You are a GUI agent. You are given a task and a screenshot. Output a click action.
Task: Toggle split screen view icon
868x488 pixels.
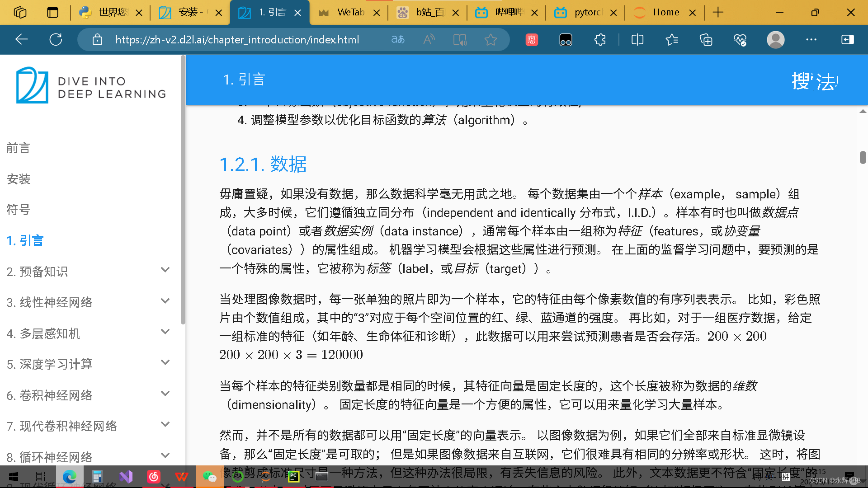(x=637, y=40)
